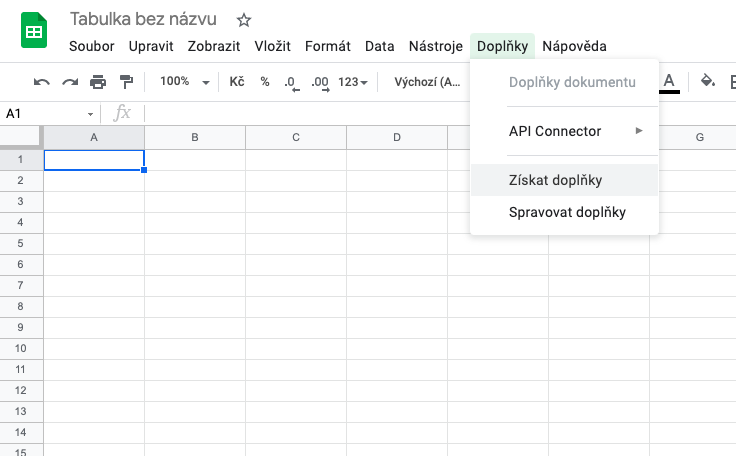The width and height of the screenshot is (736, 456).
Task: Open the text color picker
Action: pyautogui.click(x=669, y=82)
